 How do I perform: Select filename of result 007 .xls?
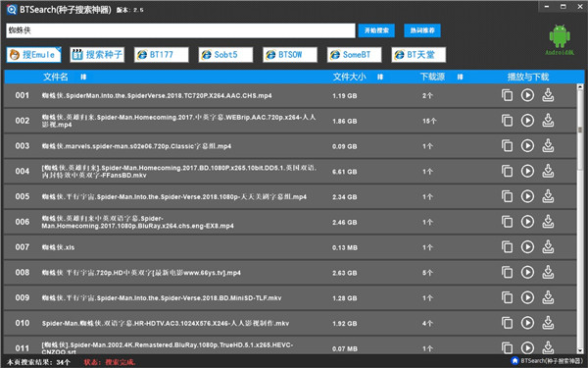pos(58,247)
